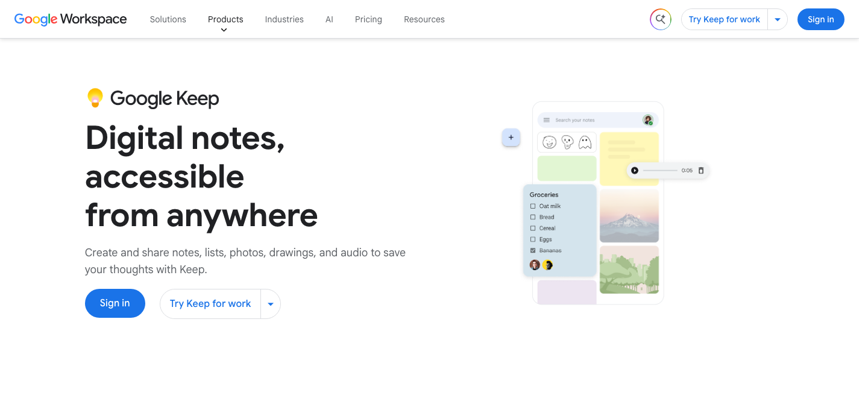Viewport: 868px width, 398px height.
Task: Open the mountain photo note
Action: click(629, 215)
